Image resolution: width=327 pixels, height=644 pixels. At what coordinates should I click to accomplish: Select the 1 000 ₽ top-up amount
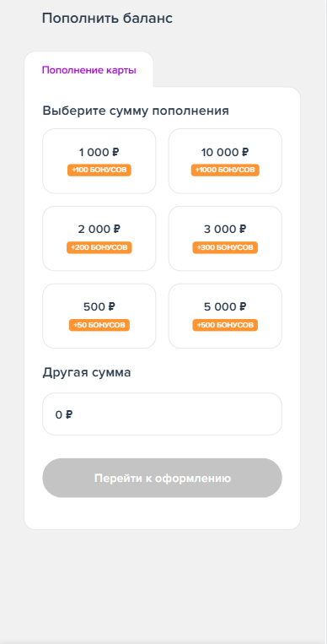[99, 161]
